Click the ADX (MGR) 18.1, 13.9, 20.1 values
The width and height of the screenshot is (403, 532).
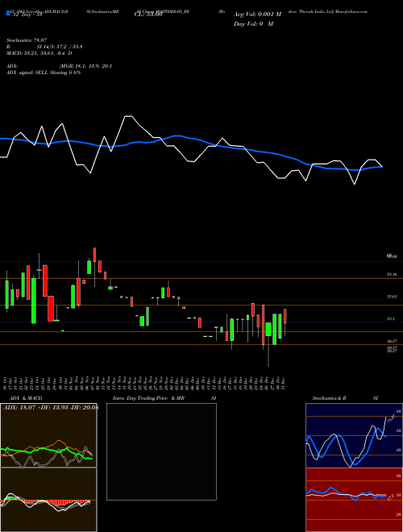tap(85, 66)
